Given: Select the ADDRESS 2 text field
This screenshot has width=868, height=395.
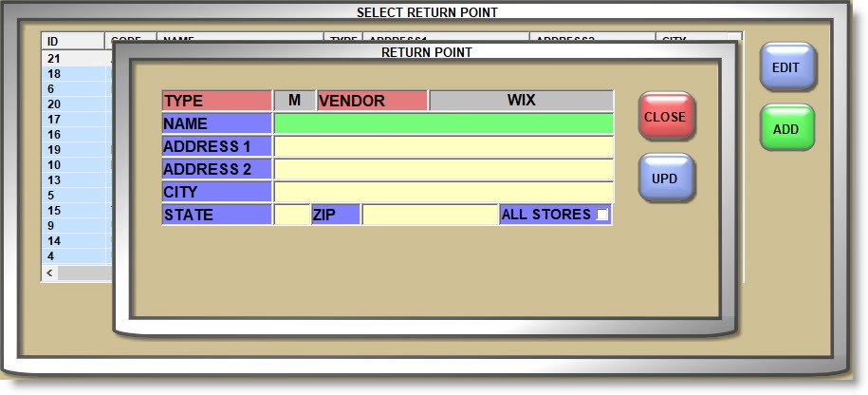Looking at the screenshot, I should [x=443, y=169].
